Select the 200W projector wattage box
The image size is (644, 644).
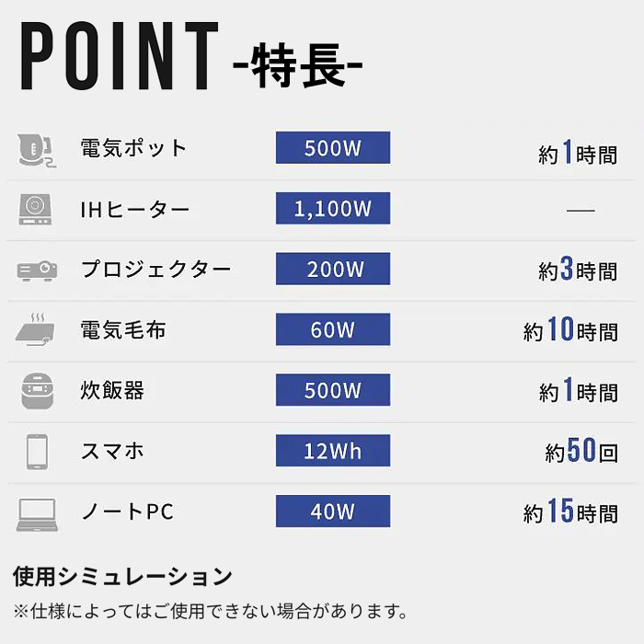(x=333, y=269)
